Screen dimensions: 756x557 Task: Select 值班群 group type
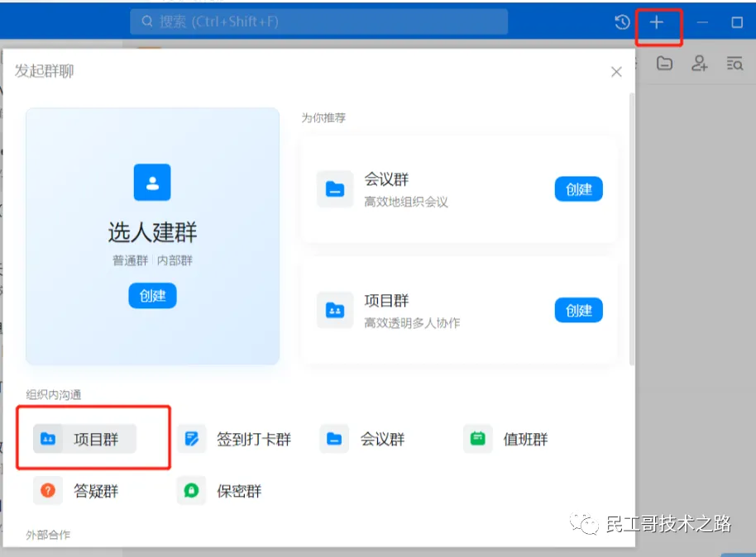click(x=505, y=439)
